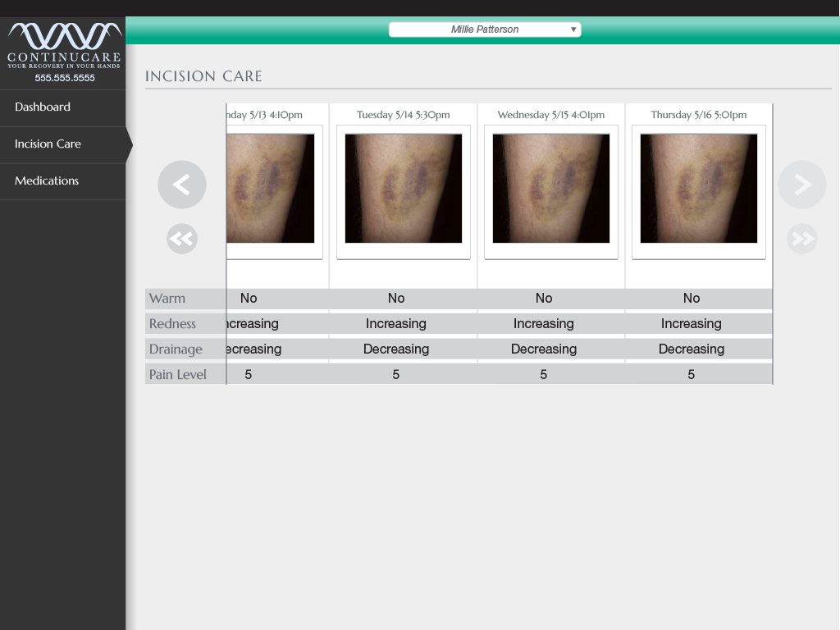The height and width of the screenshot is (630, 840).
Task: Click the phone number 555.555.5555
Action: pyautogui.click(x=65, y=78)
